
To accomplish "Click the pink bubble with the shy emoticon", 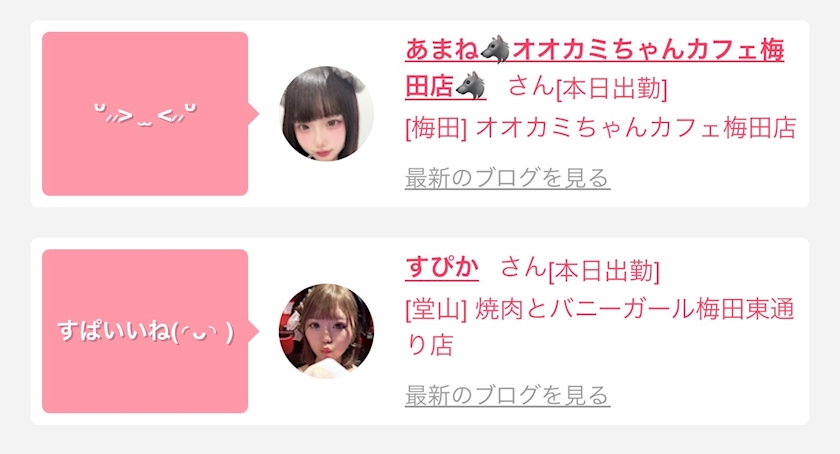I will click(x=145, y=114).
